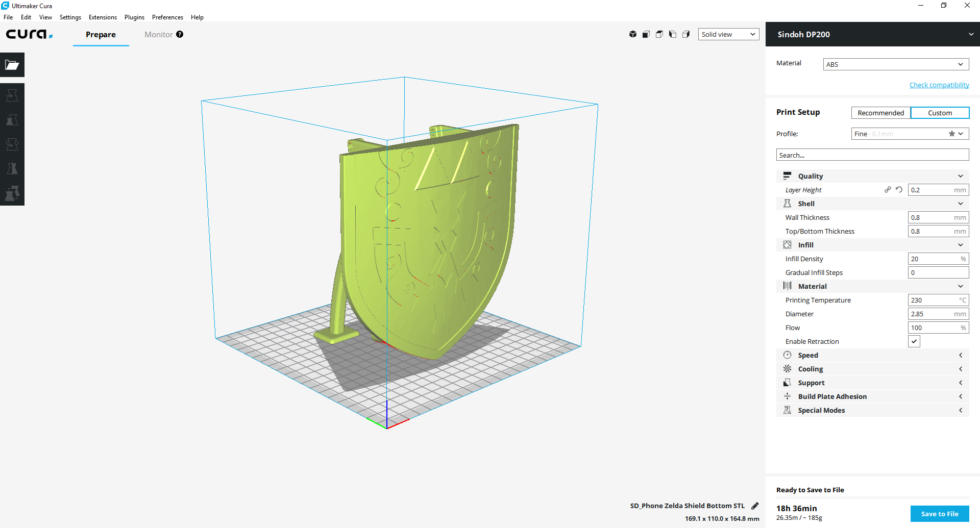Image resolution: width=980 pixels, height=528 pixels.
Task: Click the Save to File button
Action: pos(940,514)
